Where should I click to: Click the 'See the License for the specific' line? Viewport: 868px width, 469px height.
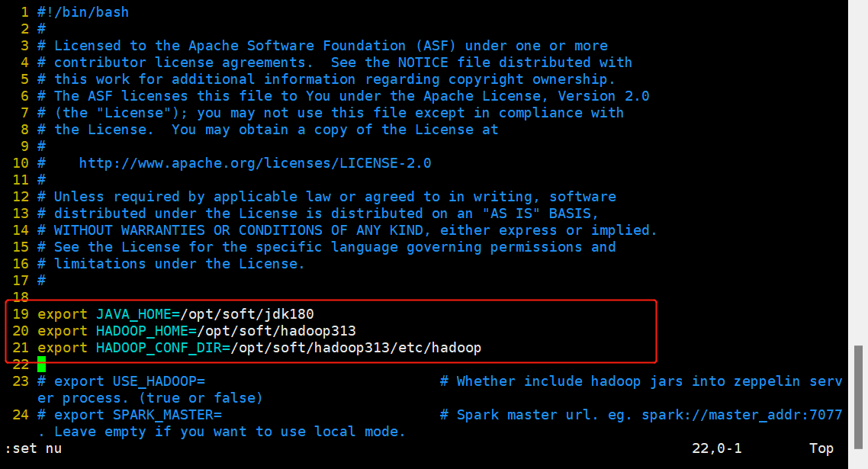[x=326, y=247]
